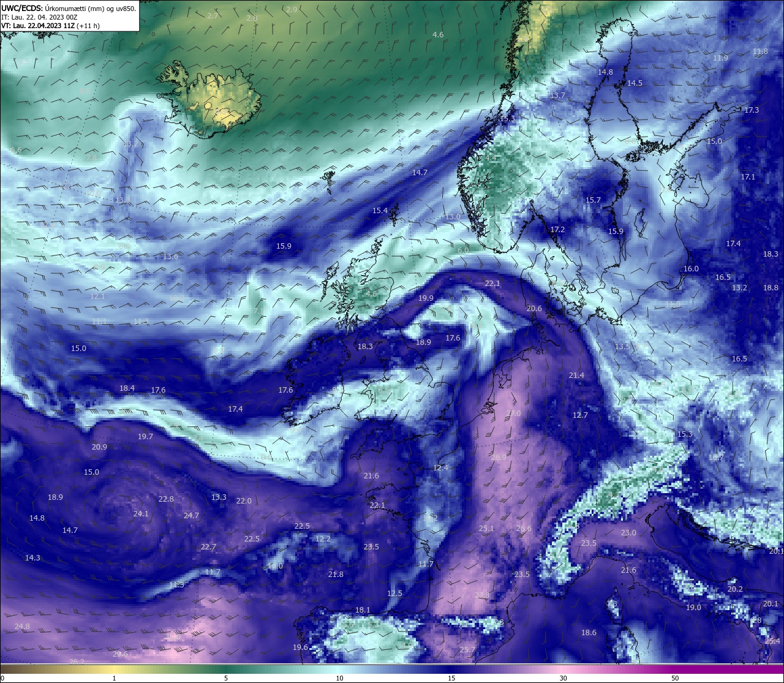
Task: Click the map value '17.1'
Action: [748, 176]
